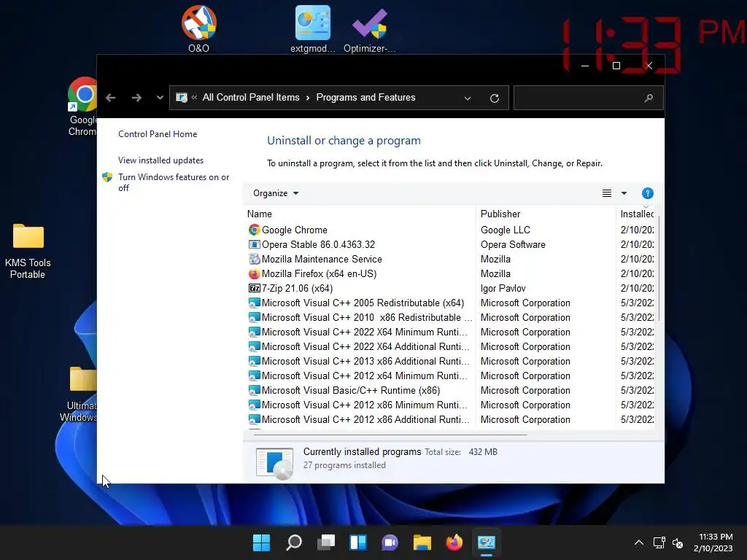747x560 pixels.
Task: Open File Explorer from taskbar
Action: pyautogui.click(x=422, y=542)
